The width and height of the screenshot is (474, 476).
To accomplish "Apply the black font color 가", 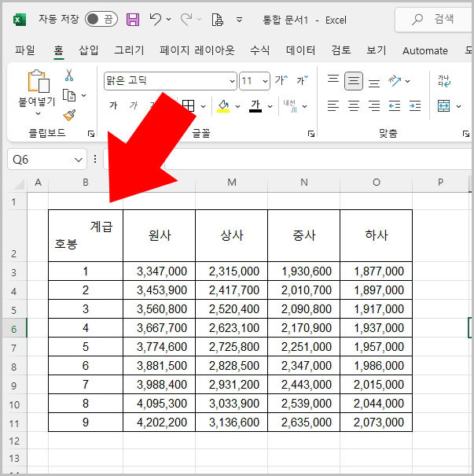I will point(255,106).
